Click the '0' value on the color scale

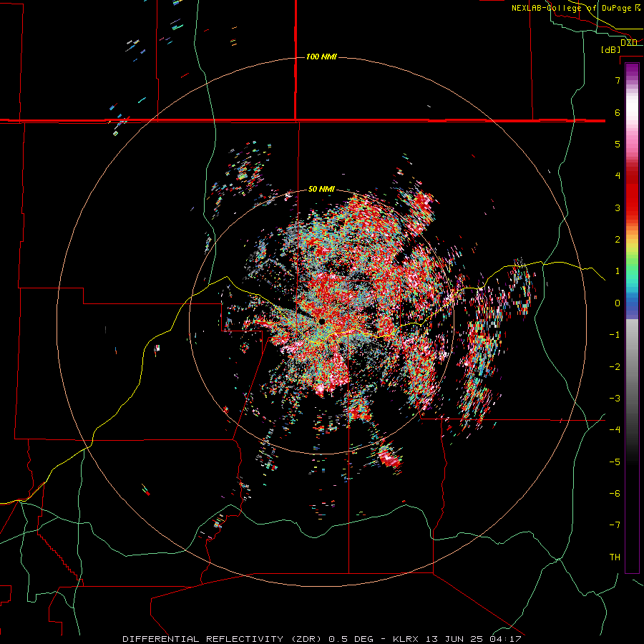[x=618, y=303]
